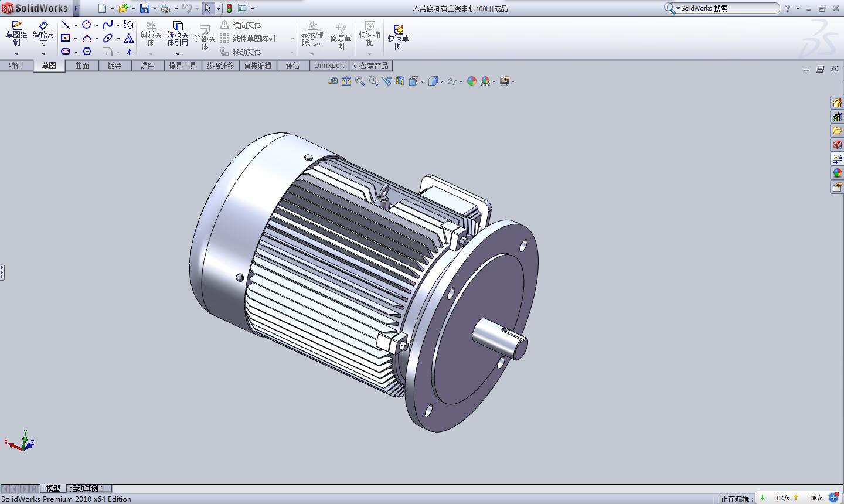The width and height of the screenshot is (844, 504).
Task: Click the Zoom to Area icon
Action: pyautogui.click(x=373, y=81)
